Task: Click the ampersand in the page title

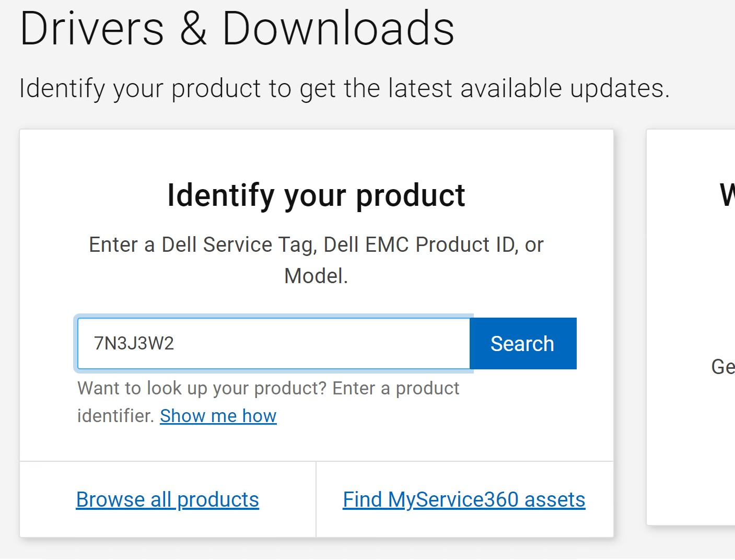Action: click(193, 29)
